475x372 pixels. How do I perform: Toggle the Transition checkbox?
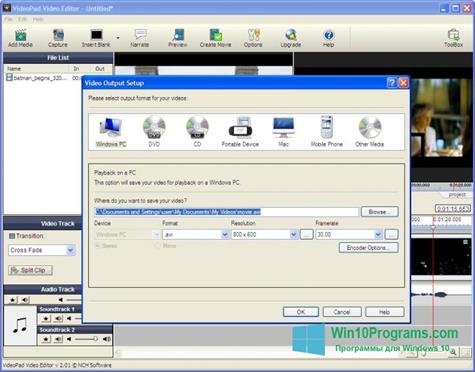pos(12,236)
